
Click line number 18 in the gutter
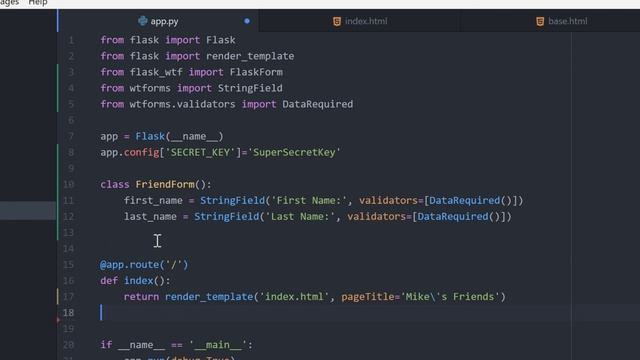[x=69, y=313]
